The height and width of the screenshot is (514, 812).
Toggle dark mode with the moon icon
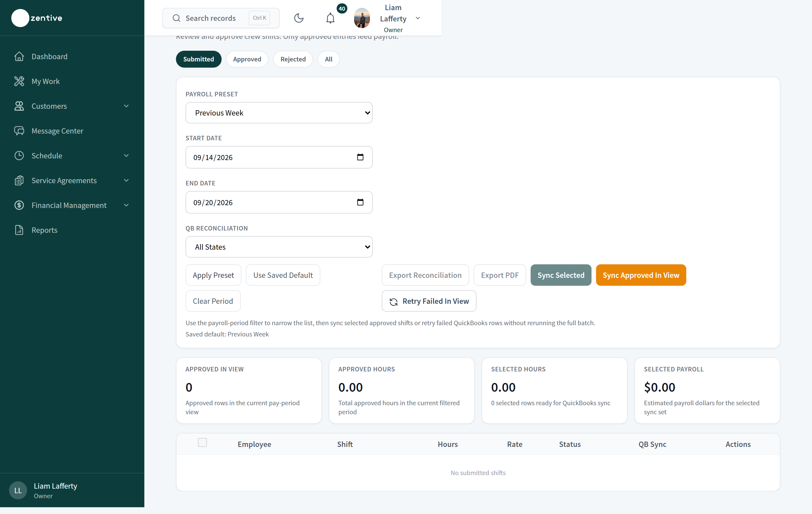point(299,18)
